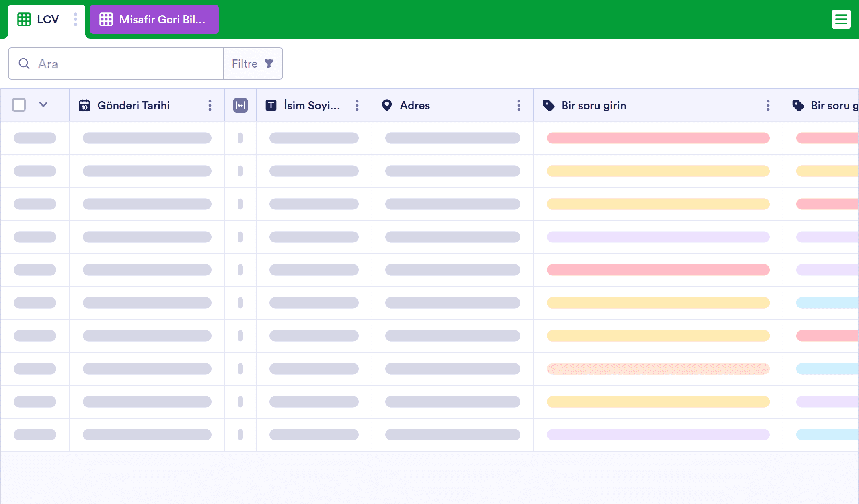Expand the selection chevron beside checkbox

click(43, 104)
